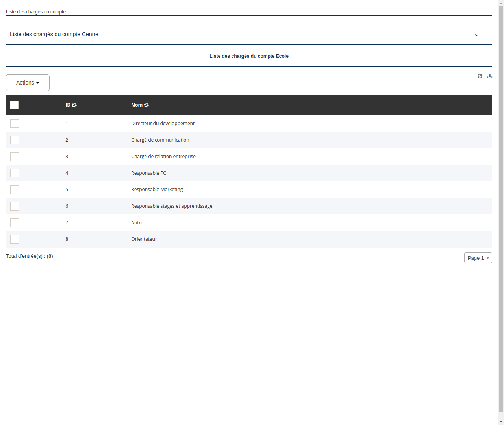Screen dimensions: 504x425
Task: Open record with ID 3
Action: coord(67,156)
